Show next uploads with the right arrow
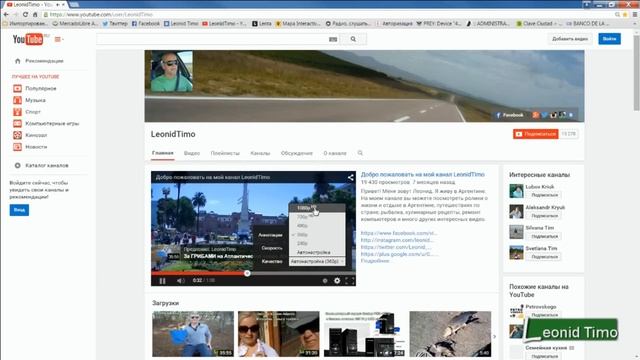 [x=494, y=337]
